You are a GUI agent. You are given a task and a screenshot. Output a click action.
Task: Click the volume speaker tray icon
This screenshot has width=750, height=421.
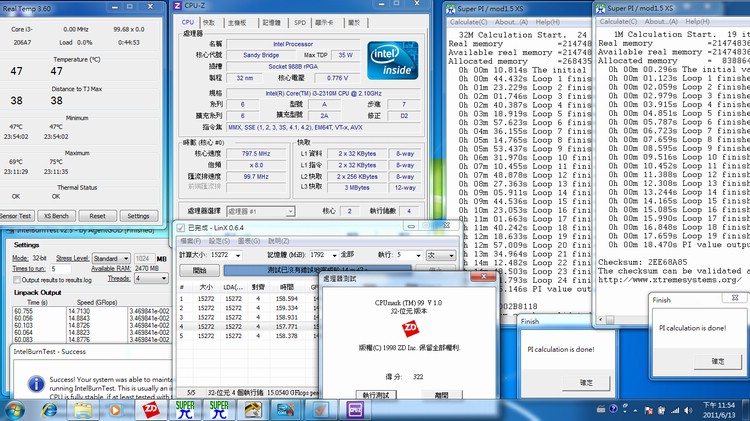point(688,410)
